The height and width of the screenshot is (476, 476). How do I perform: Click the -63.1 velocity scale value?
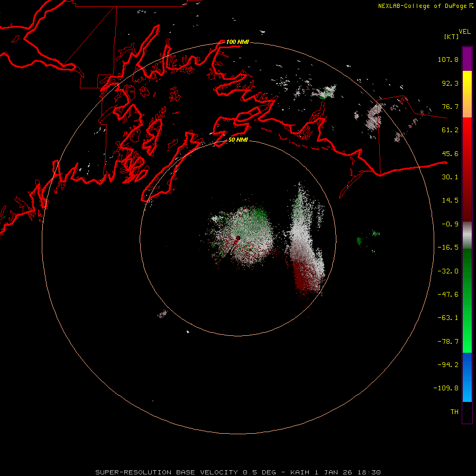coord(448,318)
